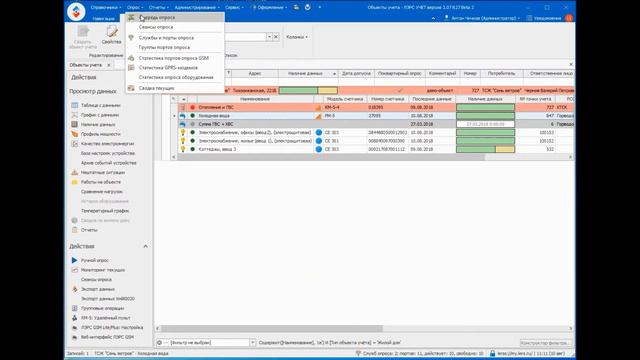Click Архив событий устройства link

pyautogui.click(x=109, y=163)
